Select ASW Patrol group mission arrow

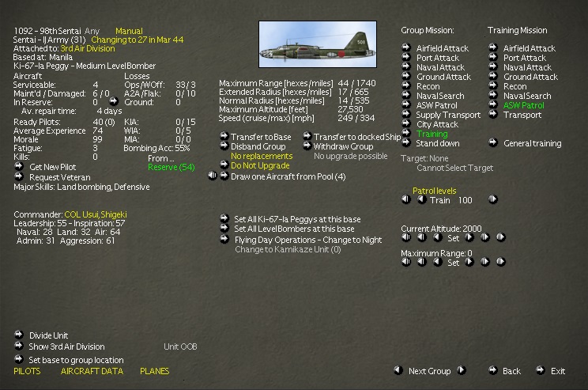pos(406,104)
